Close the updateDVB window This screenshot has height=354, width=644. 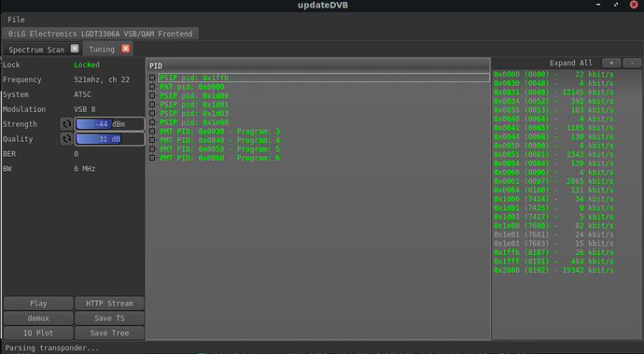click(x=634, y=5)
